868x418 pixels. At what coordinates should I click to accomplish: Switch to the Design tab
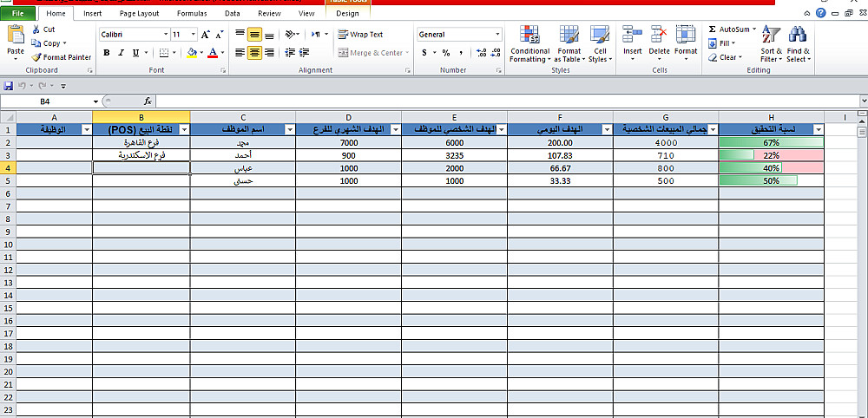point(347,13)
